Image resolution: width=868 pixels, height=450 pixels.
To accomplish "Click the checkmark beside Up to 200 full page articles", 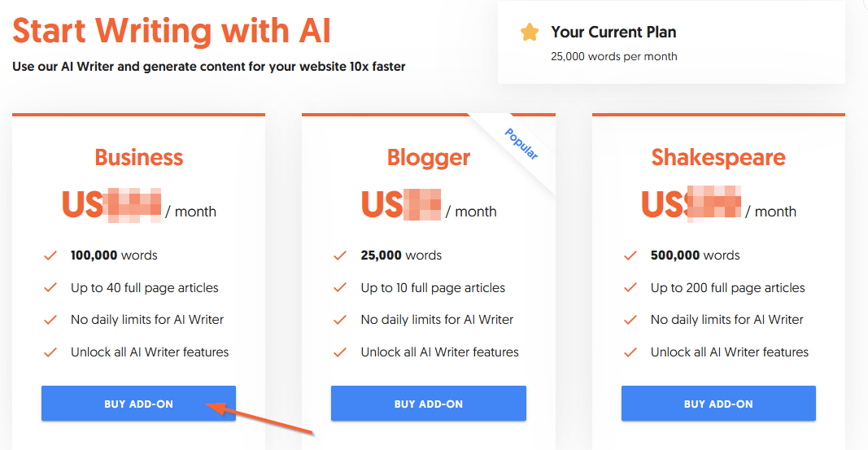I will coord(630,288).
